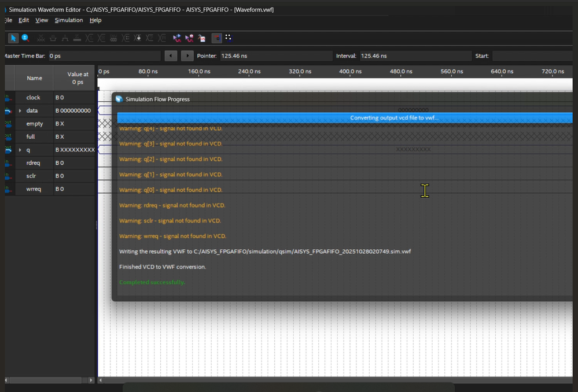The width and height of the screenshot is (578, 392).
Task: Click the generate testbench script icon
Action: point(201,38)
